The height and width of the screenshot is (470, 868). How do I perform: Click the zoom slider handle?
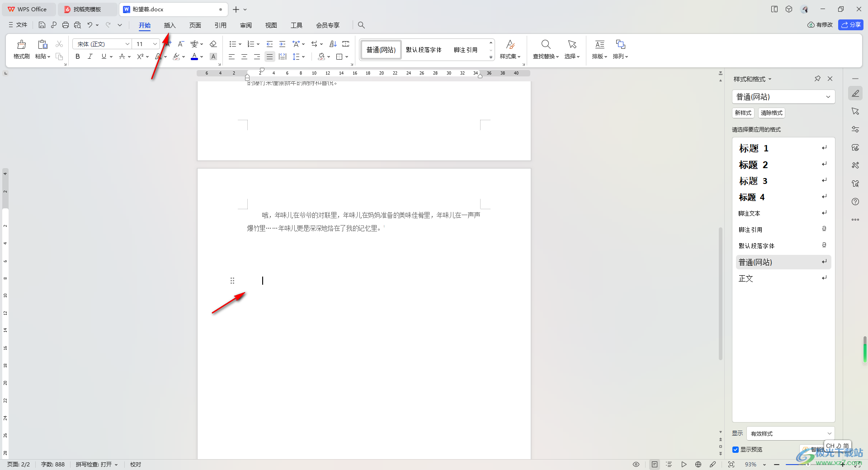pyautogui.click(x=808, y=465)
